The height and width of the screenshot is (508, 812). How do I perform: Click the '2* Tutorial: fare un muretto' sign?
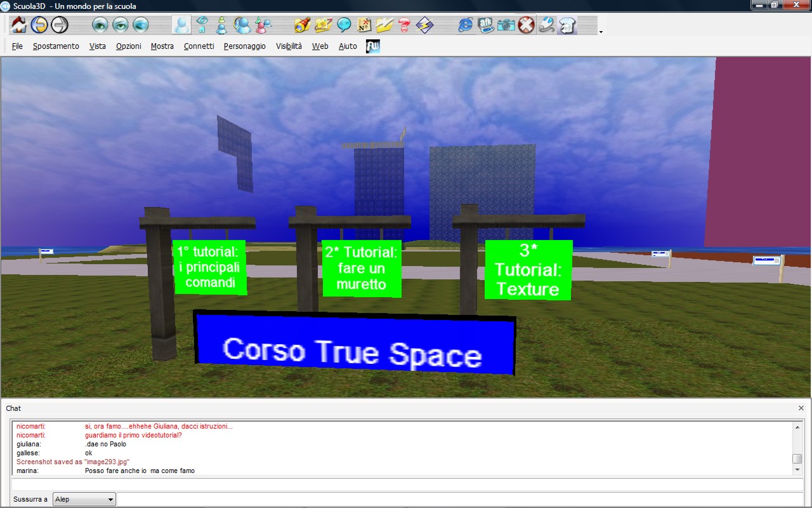coord(362,268)
